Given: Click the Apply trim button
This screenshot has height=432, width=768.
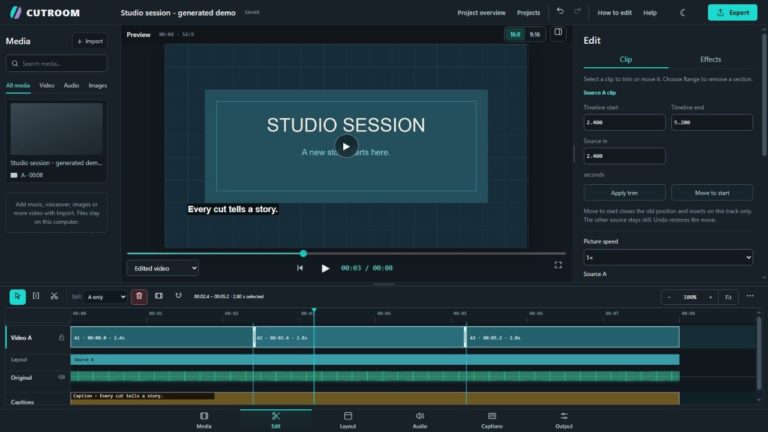Looking at the screenshot, I should coord(624,193).
